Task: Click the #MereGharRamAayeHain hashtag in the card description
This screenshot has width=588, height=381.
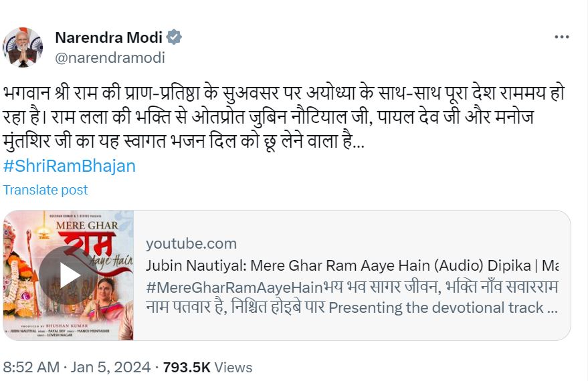Action: (x=234, y=287)
